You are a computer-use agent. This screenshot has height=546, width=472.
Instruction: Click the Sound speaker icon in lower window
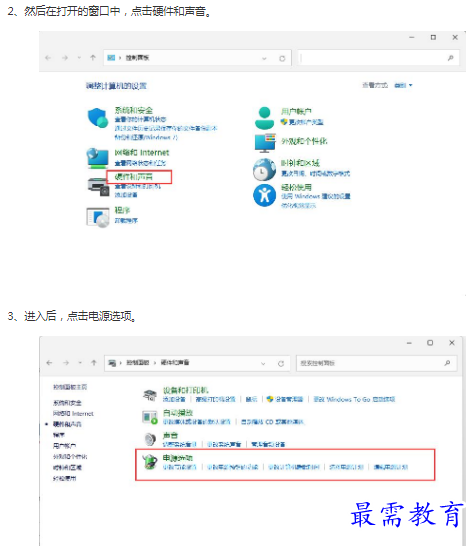150,439
